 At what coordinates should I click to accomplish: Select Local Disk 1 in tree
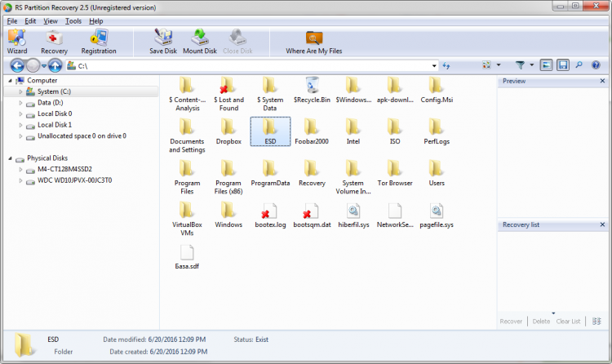pos(55,125)
